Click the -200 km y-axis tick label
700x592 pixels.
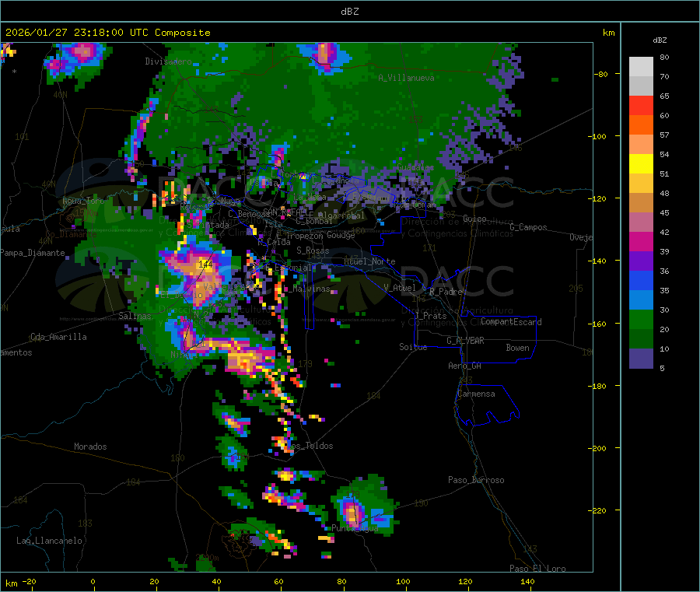(x=597, y=448)
